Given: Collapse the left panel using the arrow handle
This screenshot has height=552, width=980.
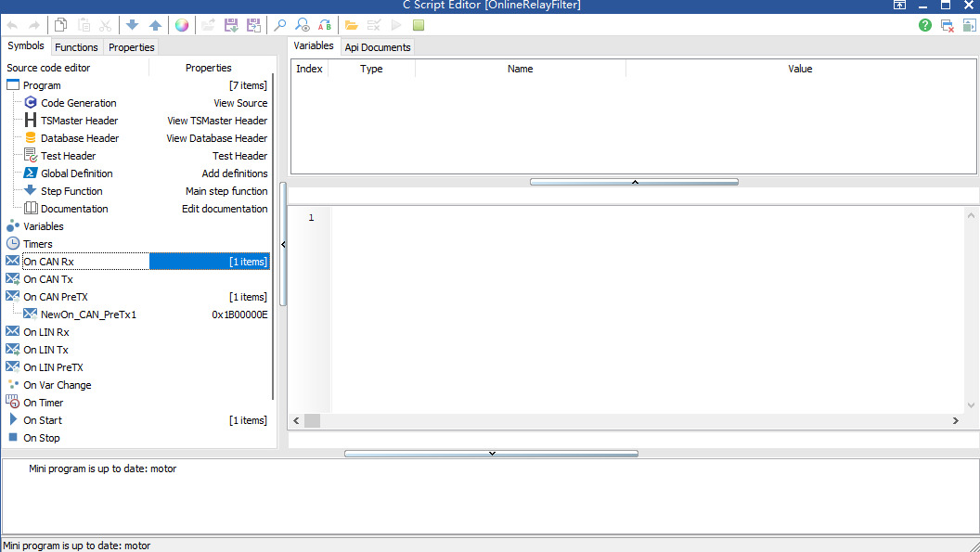Looking at the screenshot, I should (x=283, y=244).
